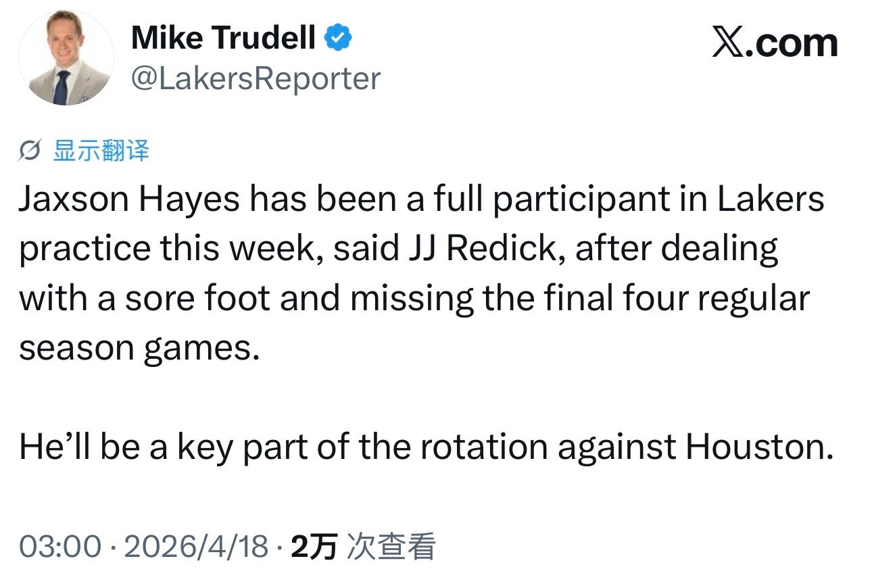The image size is (872, 588).
Task: Click "Jaxson Hayes" in the tweet
Action: tap(128, 200)
